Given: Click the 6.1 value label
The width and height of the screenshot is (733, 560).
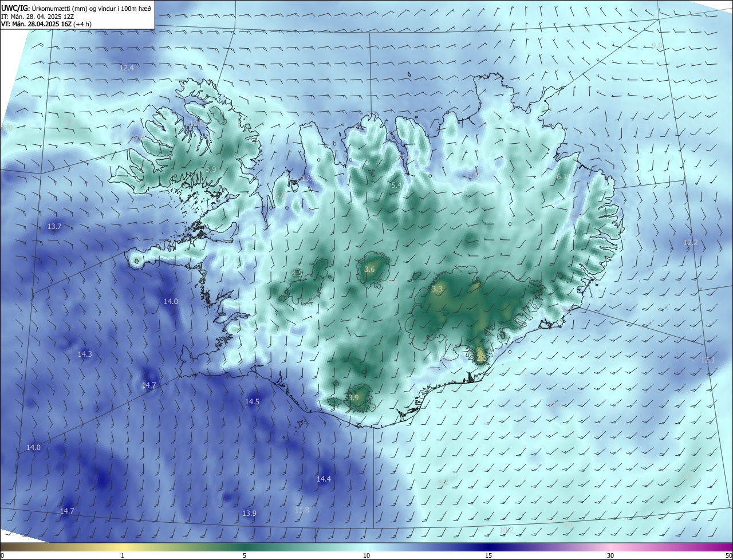Looking at the screenshot, I should pos(562,177).
